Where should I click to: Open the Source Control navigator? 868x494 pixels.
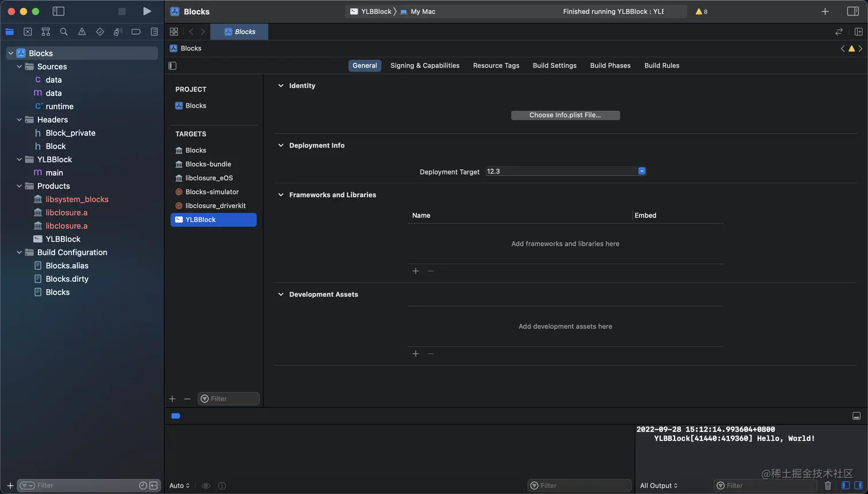coord(28,32)
